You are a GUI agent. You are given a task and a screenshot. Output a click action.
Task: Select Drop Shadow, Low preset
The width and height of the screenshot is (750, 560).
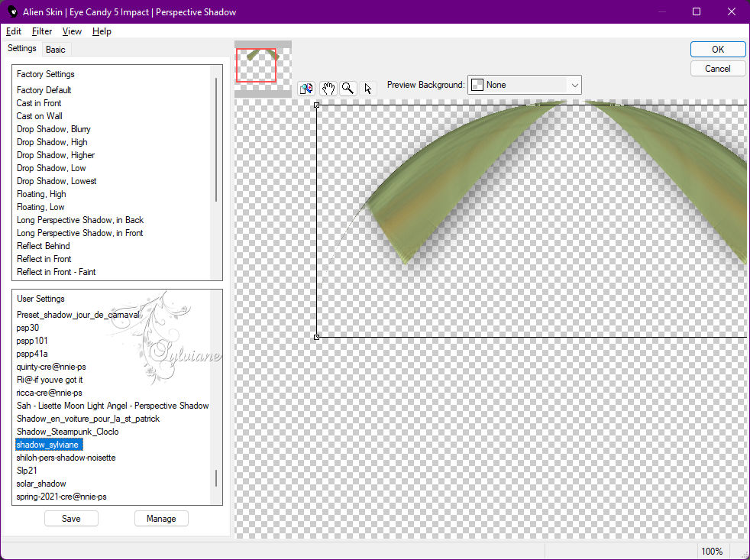coord(51,168)
